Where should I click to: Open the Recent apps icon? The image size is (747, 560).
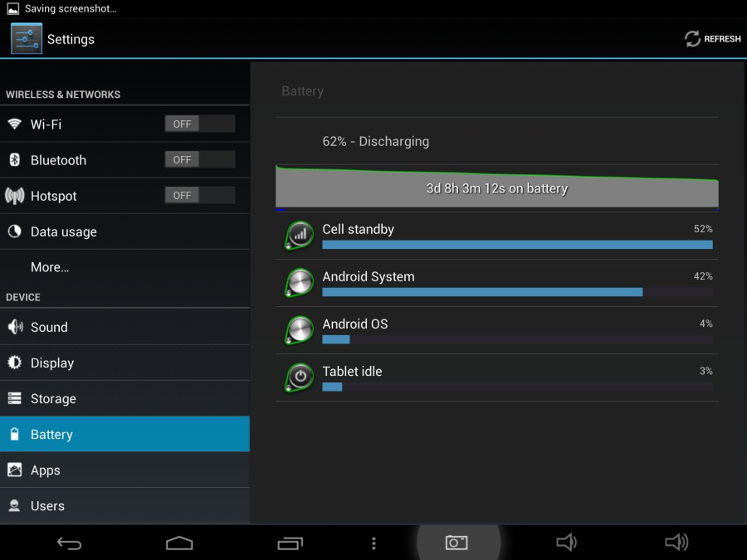[x=290, y=543]
